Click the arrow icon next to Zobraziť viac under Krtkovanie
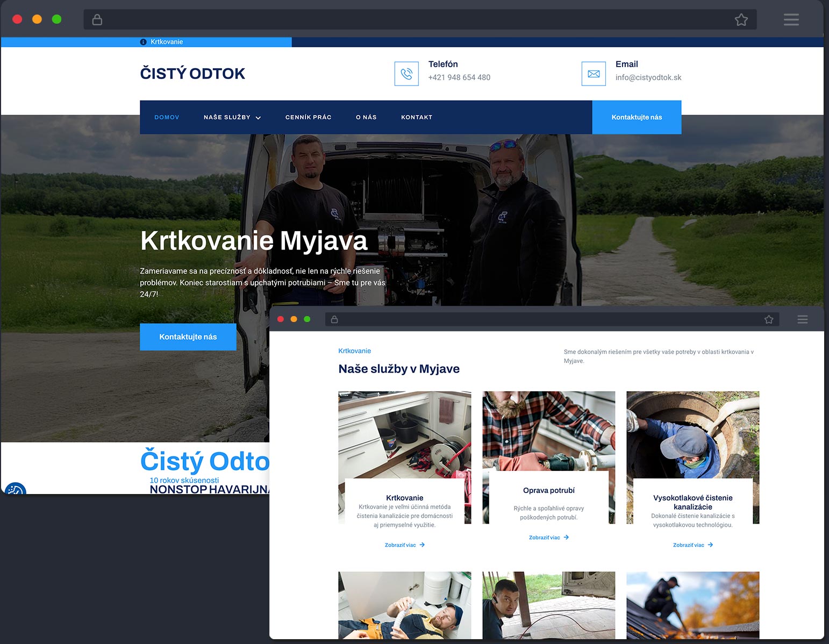This screenshot has height=644, width=829. 423,545
